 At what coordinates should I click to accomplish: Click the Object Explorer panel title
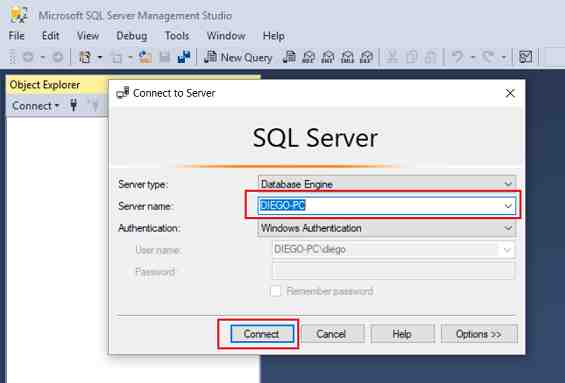point(45,85)
